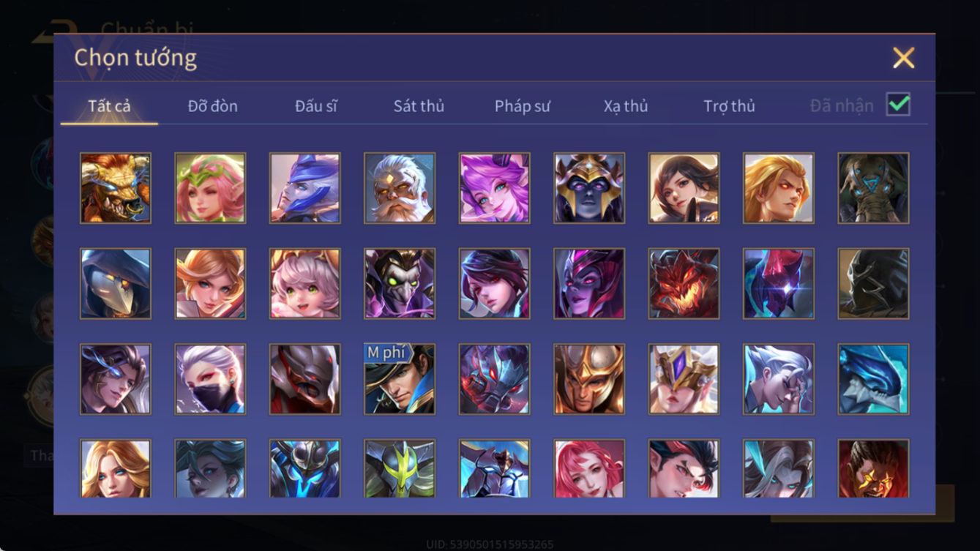
Task: Select the golden horned bull hero portrait
Action: tap(116, 188)
